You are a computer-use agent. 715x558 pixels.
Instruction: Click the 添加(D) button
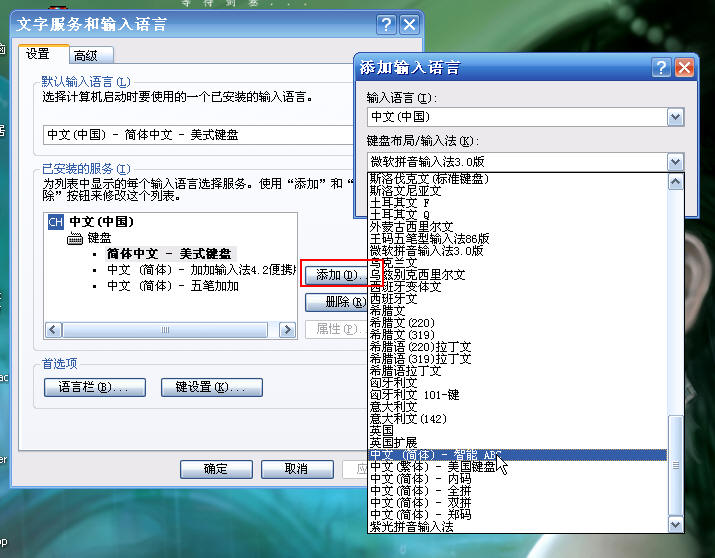tap(337, 275)
